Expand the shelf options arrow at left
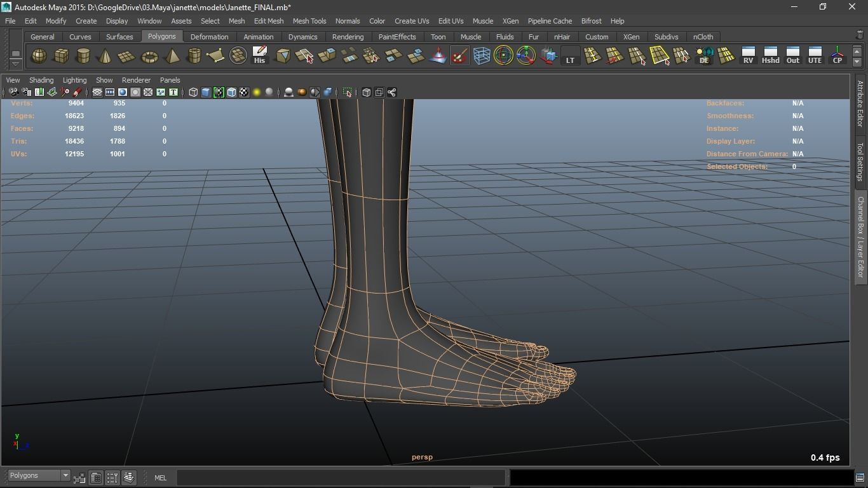Viewport: 868px width, 488px height. pos(15,62)
